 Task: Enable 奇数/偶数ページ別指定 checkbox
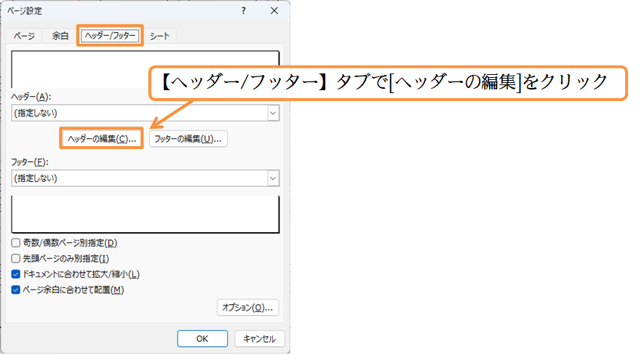click(15, 243)
